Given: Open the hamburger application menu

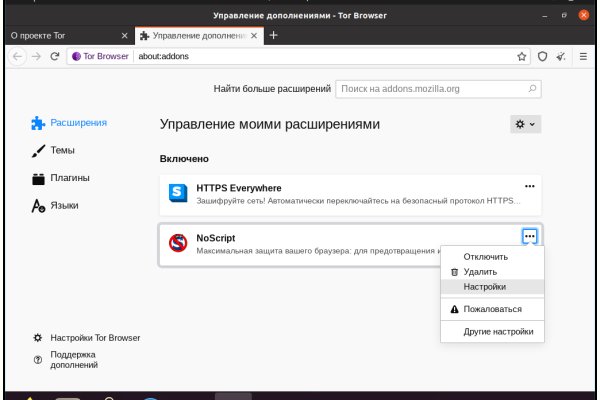Looking at the screenshot, I should click(584, 56).
